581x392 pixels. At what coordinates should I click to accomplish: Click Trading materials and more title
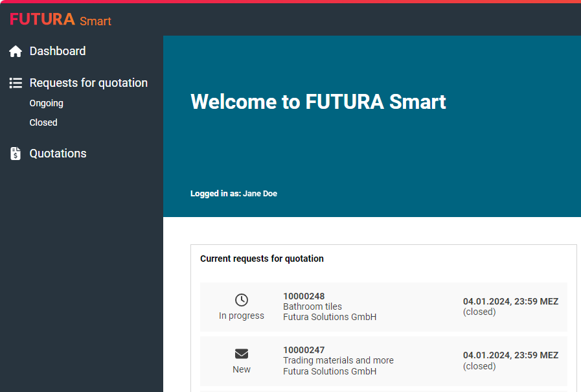pyautogui.click(x=338, y=360)
